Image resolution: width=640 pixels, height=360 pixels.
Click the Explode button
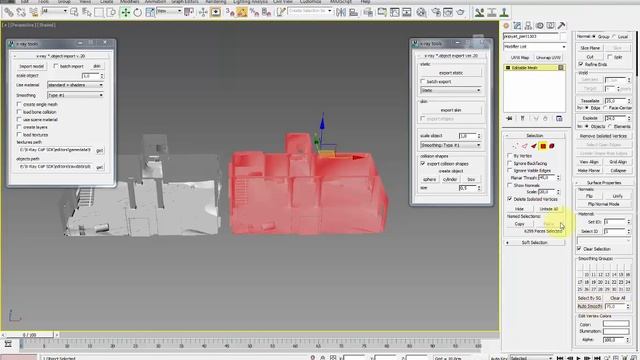[x=590, y=118]
